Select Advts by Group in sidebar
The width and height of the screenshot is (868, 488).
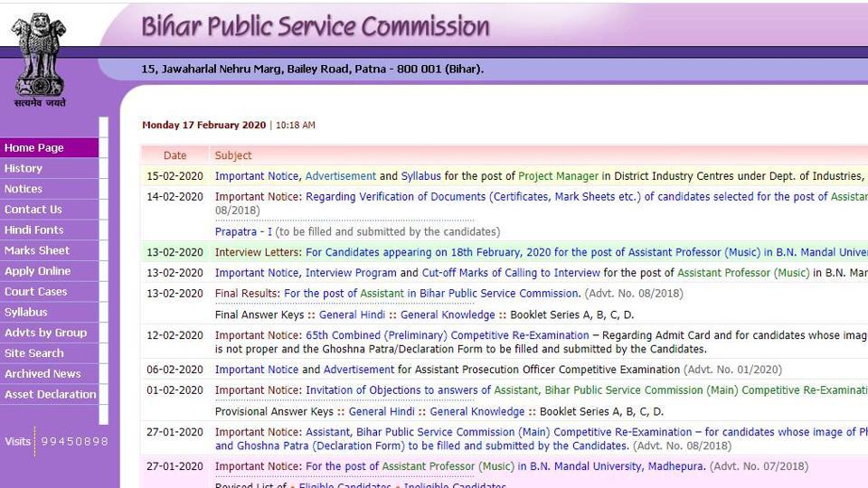point(49,333)
